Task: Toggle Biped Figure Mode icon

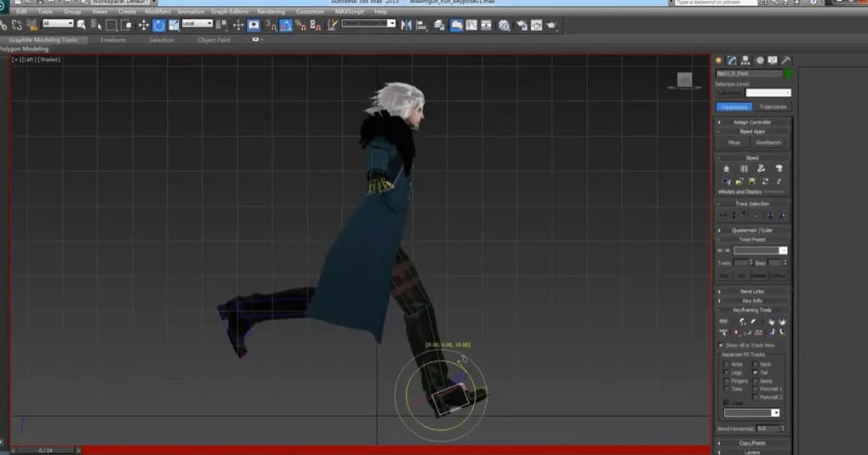Action: [727, 168]
